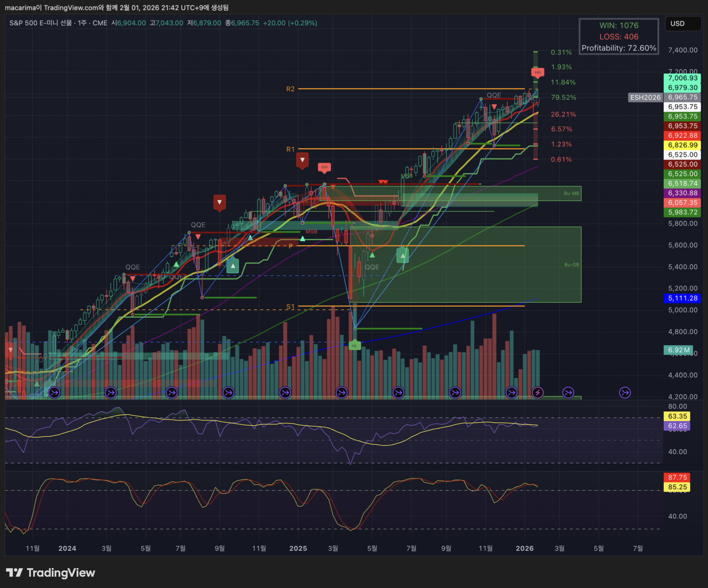708x588 pixels.
Task: Click the WIN/LOSS Profitability stats box
Action: [x=618, y=37]
